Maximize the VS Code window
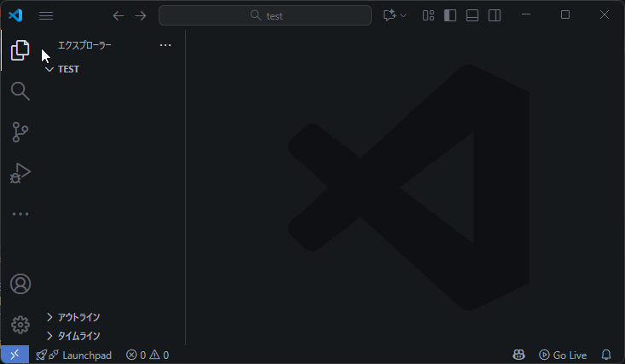The height and width of the screenshot is (364, 625). point(565,14)
